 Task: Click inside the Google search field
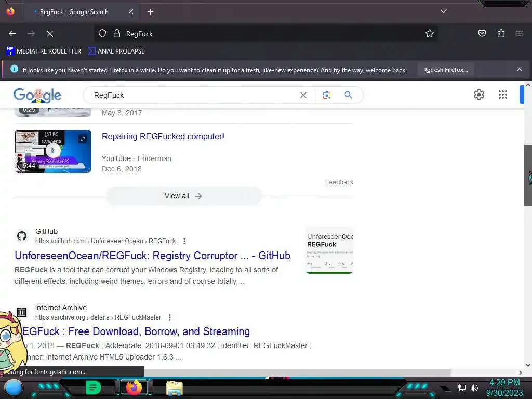click(x=193, y=96)
